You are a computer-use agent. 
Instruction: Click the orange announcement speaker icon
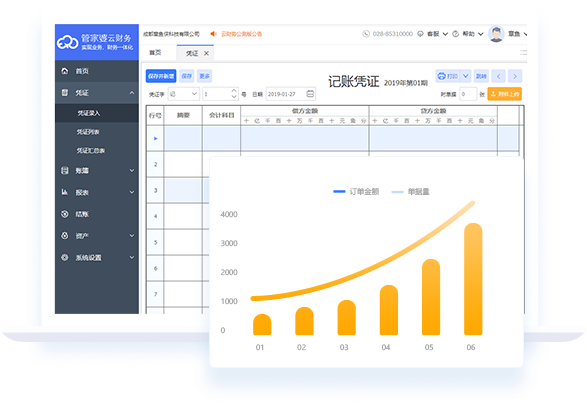tap(213, 34)
